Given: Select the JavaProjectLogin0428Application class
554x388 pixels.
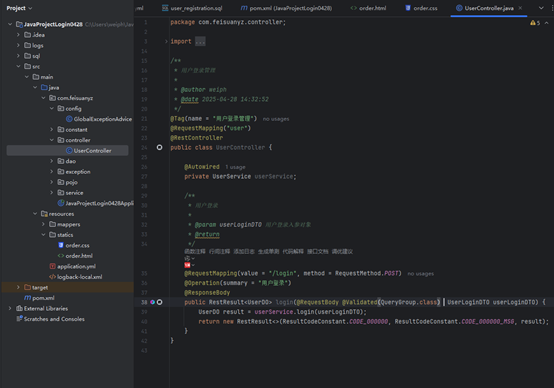Looking at the screenshot, I should (96, 203).
